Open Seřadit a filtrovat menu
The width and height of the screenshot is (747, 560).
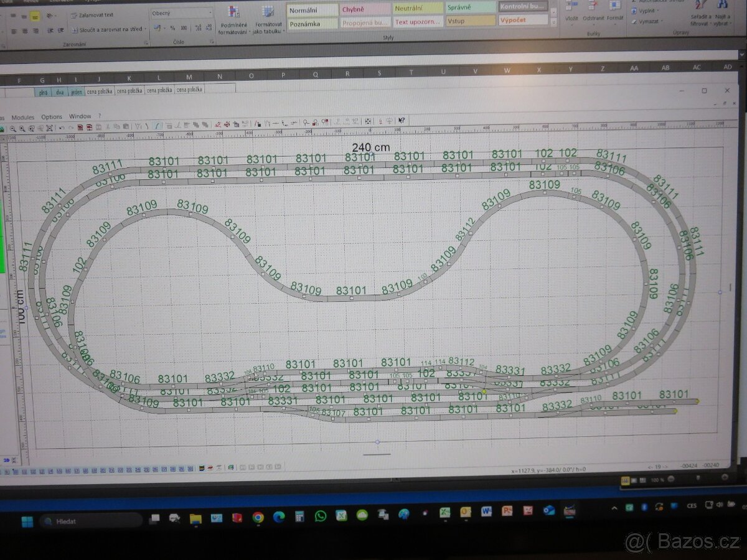coord(700,14)
